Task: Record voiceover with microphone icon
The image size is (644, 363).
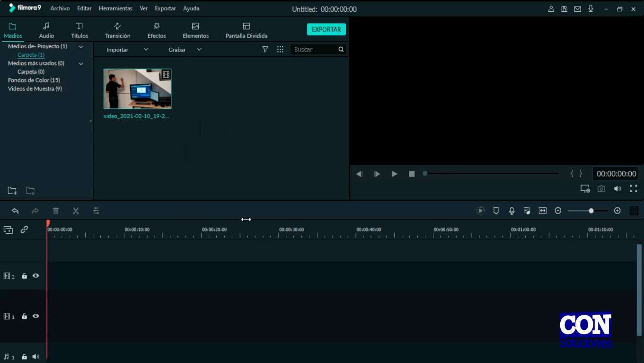Action: (512, 211)
